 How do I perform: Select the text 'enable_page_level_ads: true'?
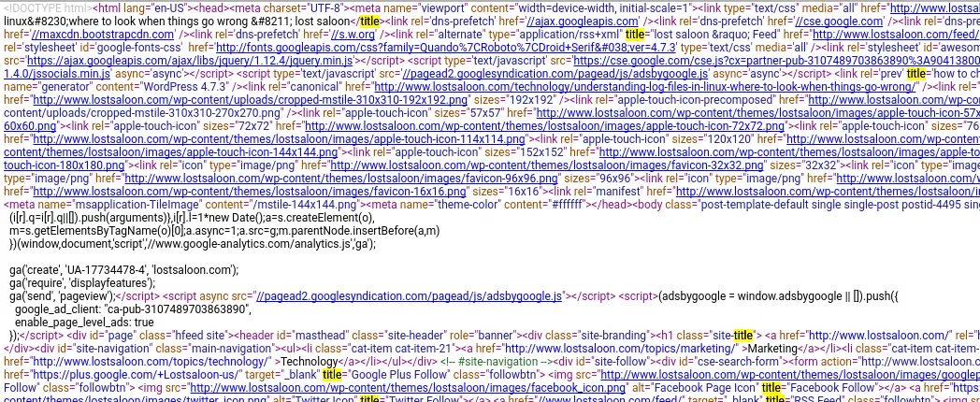click(x=84, y=323)
